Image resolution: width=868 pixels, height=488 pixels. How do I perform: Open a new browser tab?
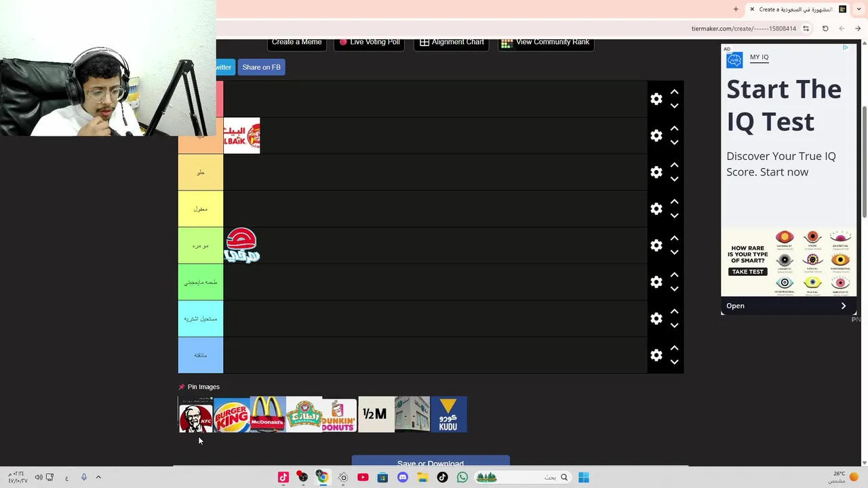pyautogui.click(x=736, y=9)
